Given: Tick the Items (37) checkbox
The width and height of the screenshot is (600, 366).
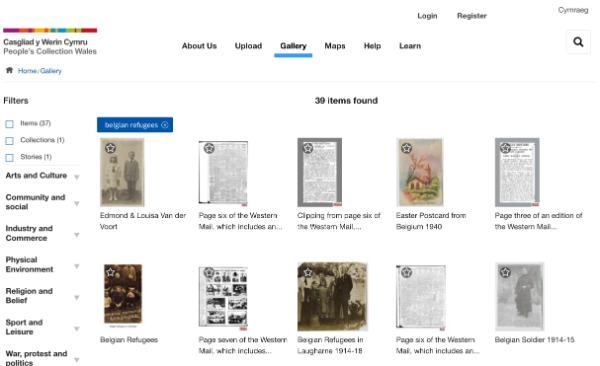Looking at the screenshot, I should tap(10, 124).
